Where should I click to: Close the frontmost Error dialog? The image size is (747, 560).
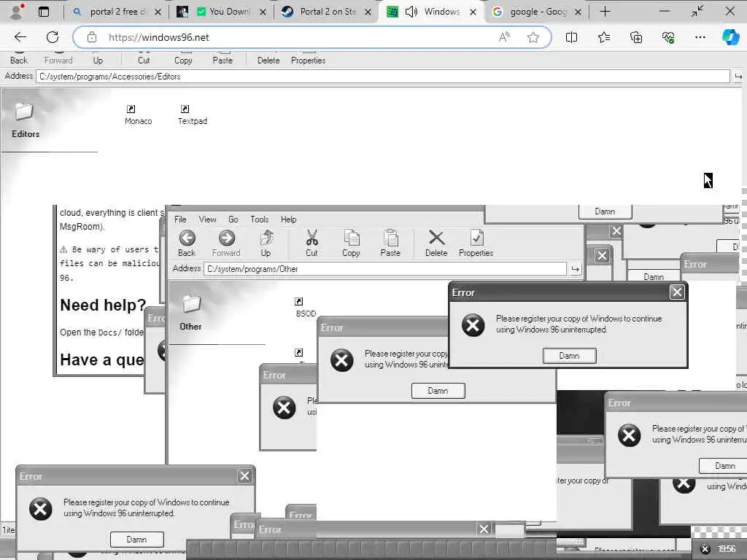pyautogui.click(x=677, y=292)
